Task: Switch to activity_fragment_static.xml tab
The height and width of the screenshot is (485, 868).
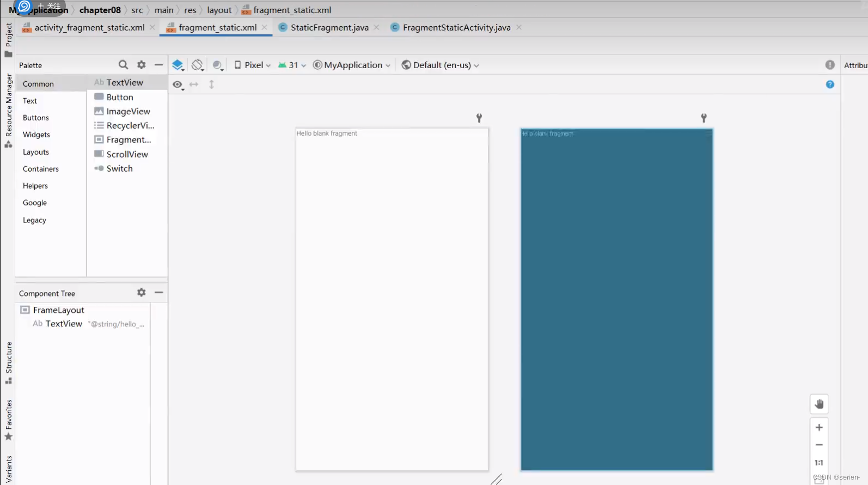Action: [x=89, y=27]
